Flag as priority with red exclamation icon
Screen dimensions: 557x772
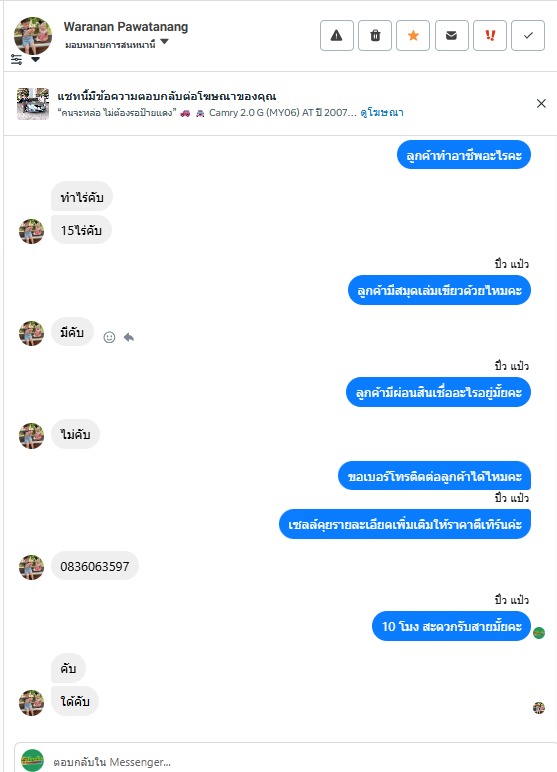coord(490,35)
